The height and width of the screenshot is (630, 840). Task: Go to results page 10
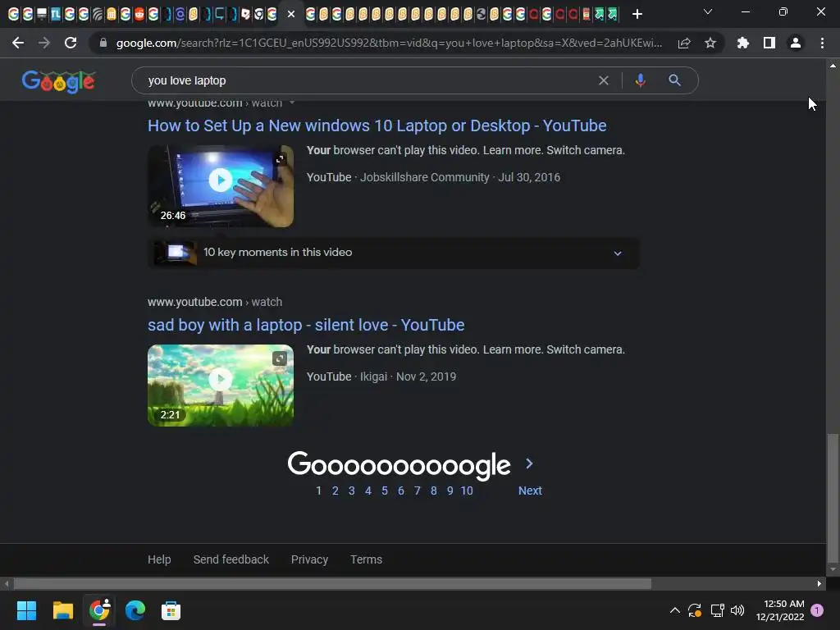(467, 491)
